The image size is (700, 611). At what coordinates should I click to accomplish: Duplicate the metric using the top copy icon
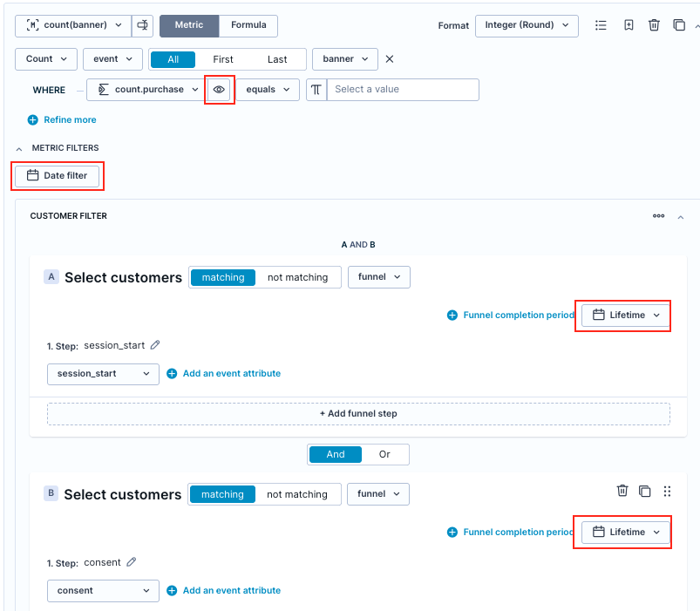[x=679, y=25]
